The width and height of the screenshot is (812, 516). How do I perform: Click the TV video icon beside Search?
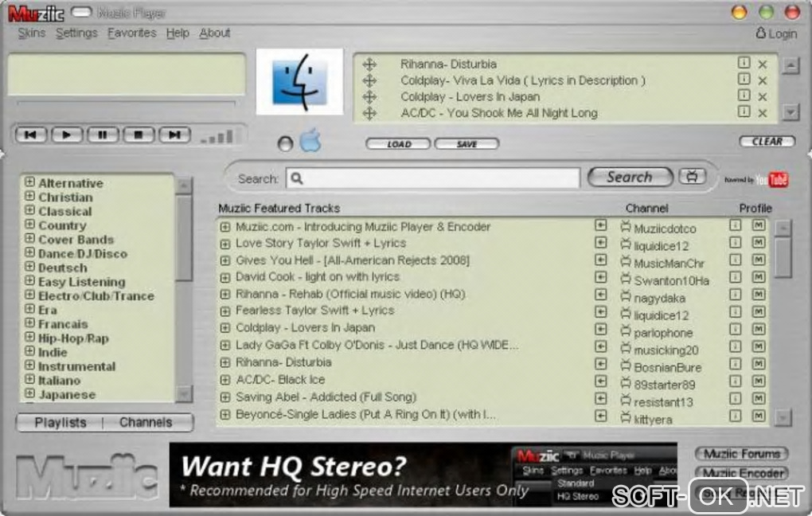pyautogui.click(x=693, y=177)
